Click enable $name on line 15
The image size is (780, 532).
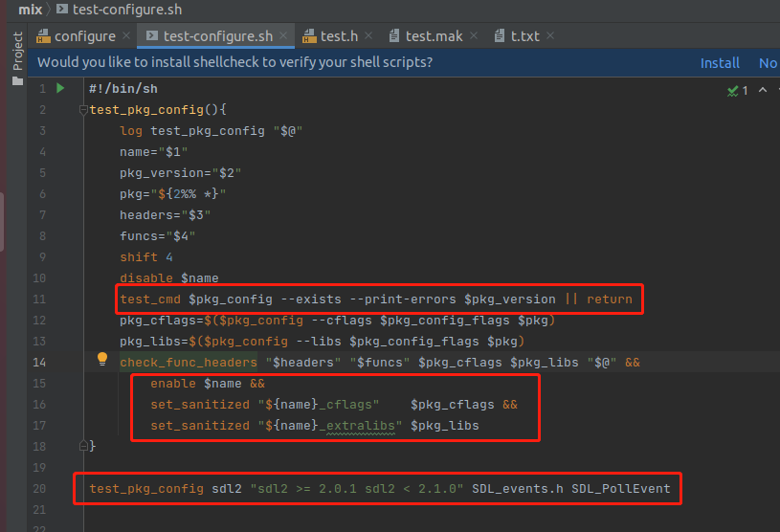(196, 384)
